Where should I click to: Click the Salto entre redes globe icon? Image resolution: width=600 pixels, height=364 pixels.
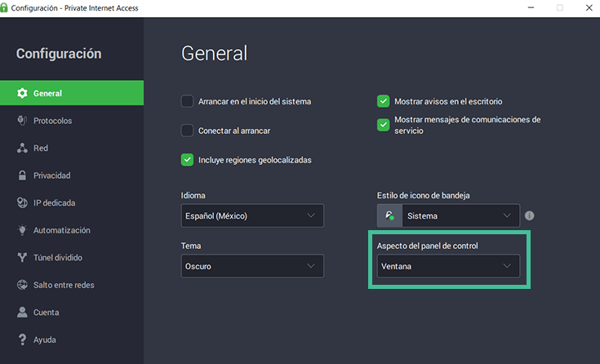(22, 285)
